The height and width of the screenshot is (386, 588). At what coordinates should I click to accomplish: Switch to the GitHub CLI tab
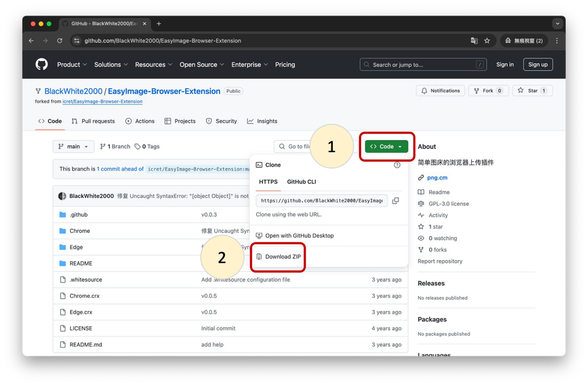[301, 182]
